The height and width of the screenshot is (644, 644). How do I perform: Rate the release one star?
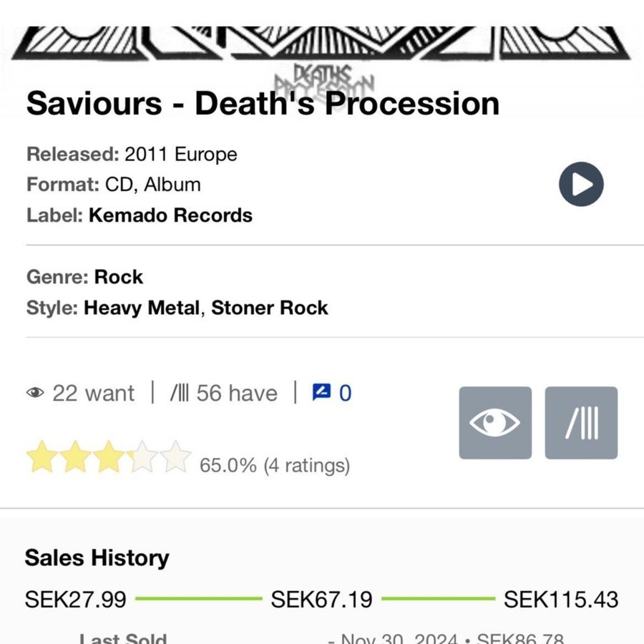[x=42, y=457]
